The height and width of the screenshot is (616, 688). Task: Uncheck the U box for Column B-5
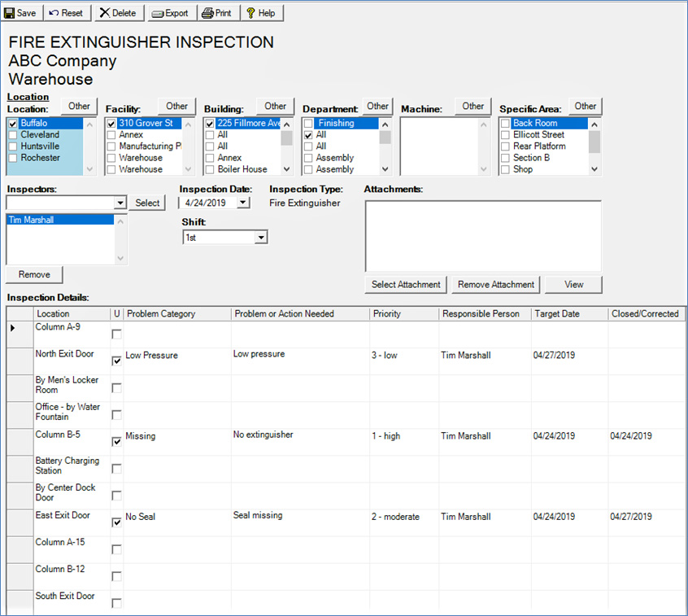tap(117, 442)
